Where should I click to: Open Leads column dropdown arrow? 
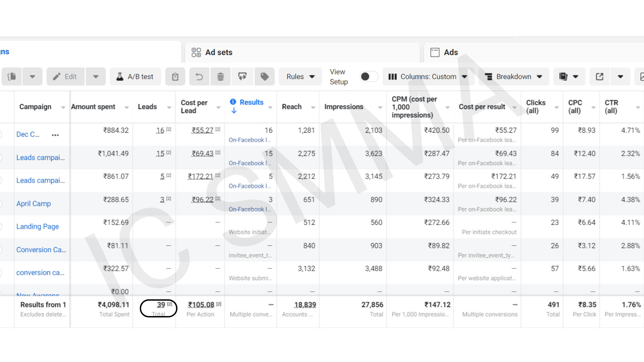(169, 107)
